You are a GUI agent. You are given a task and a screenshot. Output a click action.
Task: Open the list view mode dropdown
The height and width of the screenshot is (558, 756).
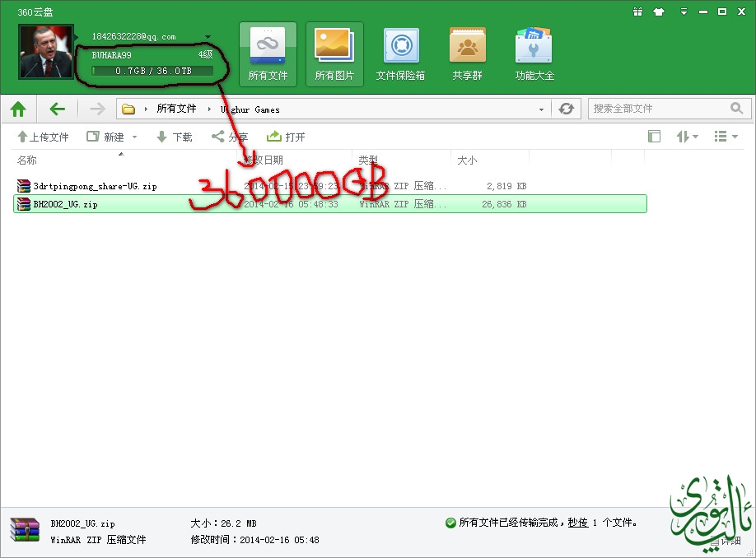[726, 137]
